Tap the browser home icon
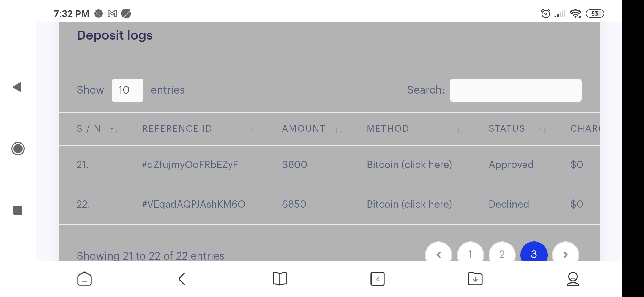 (x=84, y=279)
